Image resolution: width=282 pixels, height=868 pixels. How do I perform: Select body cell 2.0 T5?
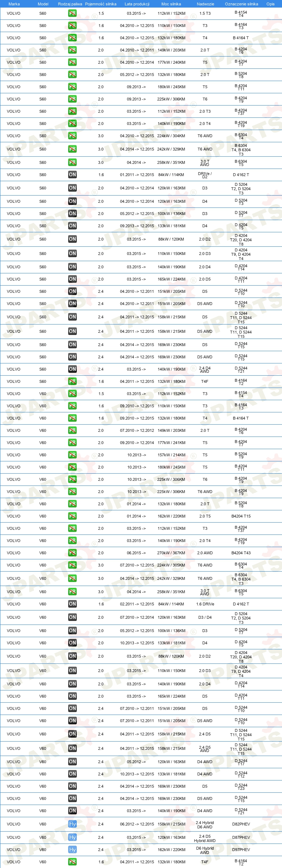coord(205,516)
